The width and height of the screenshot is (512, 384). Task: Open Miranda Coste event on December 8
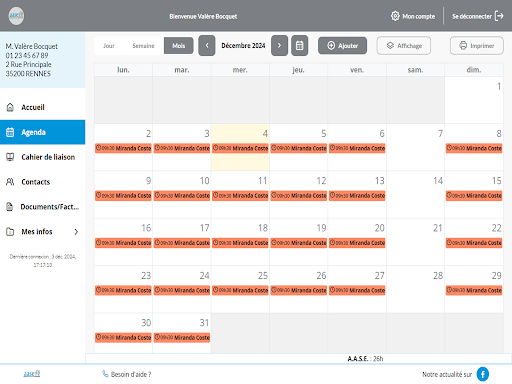pos(474,148)
